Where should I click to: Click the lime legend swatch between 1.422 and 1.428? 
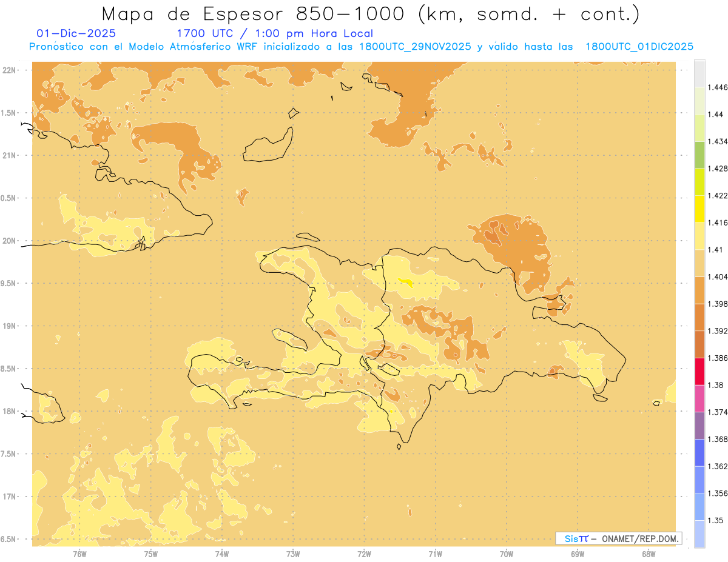pos(699,182)
